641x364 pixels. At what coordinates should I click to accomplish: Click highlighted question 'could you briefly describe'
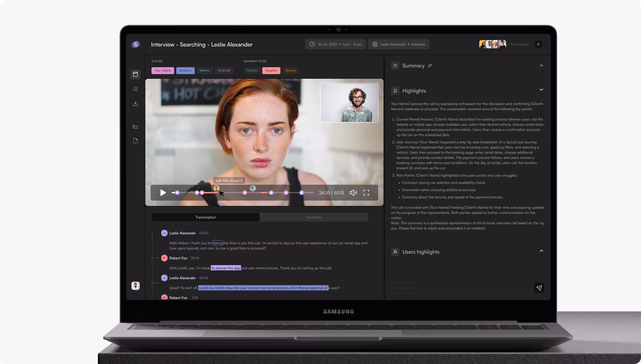click(x=263, y=288)
